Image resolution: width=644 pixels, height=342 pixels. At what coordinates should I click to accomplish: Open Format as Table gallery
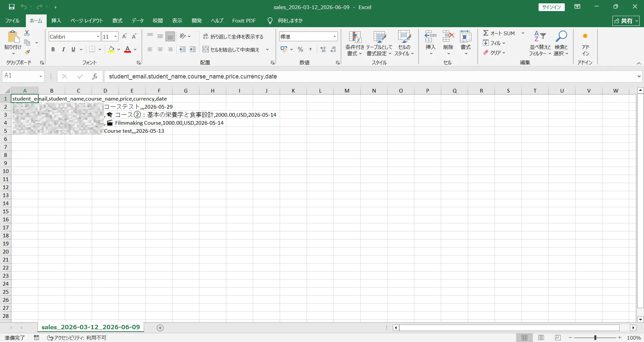coord(379,44)
